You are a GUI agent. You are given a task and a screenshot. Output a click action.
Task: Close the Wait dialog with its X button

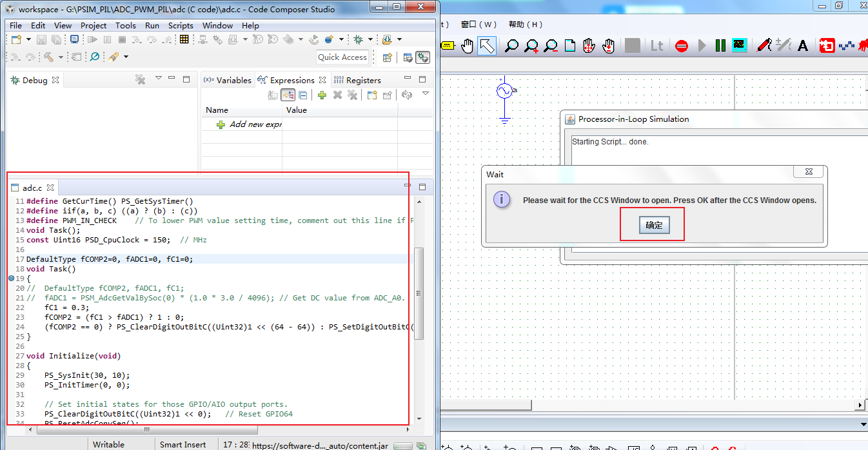click(807, 172)
